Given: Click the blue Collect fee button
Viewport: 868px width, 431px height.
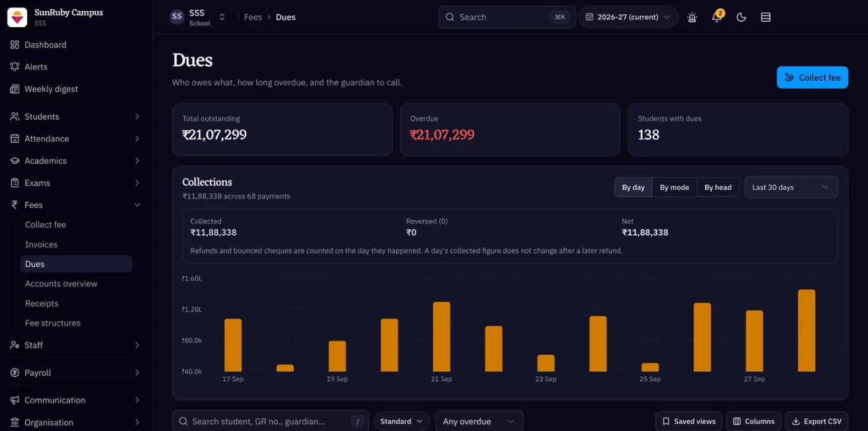Looking at the screenshot, I should tap(812, 78).
